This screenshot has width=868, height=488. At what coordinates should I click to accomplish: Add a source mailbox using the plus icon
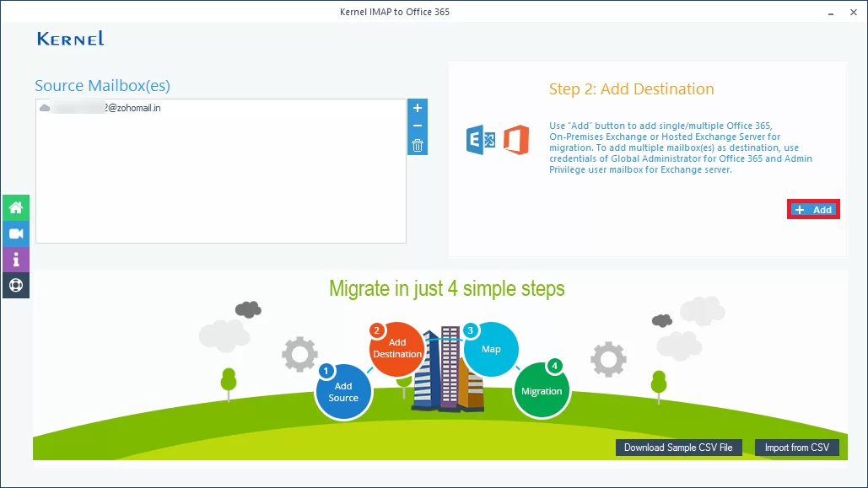[x=417, y=108]
